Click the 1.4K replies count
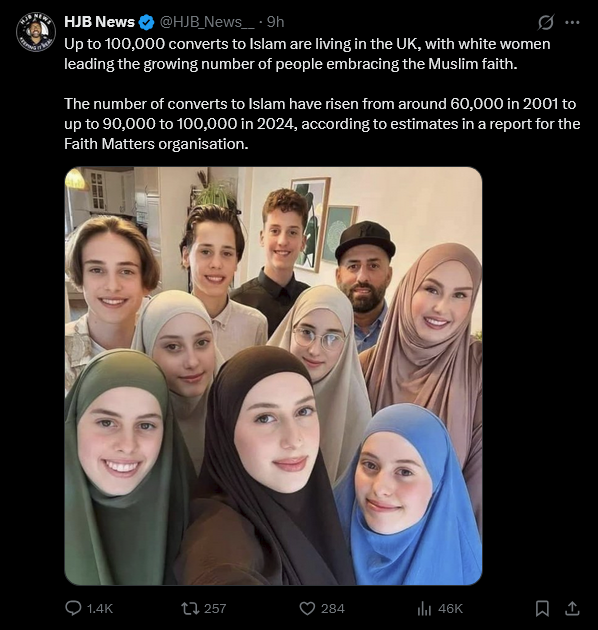The image size is (598, 630). [100, 608]
